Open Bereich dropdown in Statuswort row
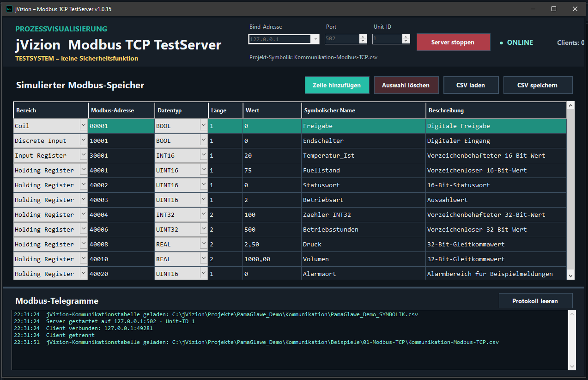Screen dimensions: 588x380 (x=83, y=184)
